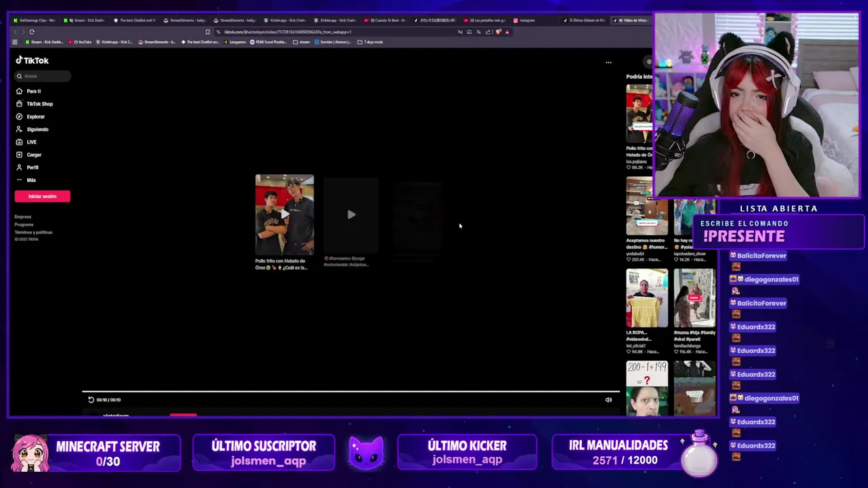Open Perfil in TikTok sidebar
The height and width of the screenshot is (488, 868).
tap(28, 167)
